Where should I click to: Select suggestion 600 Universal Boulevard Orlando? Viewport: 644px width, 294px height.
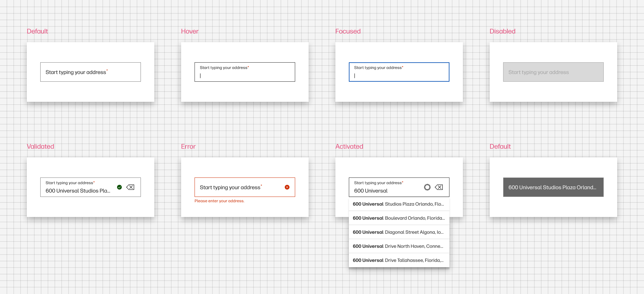point(399,218)
